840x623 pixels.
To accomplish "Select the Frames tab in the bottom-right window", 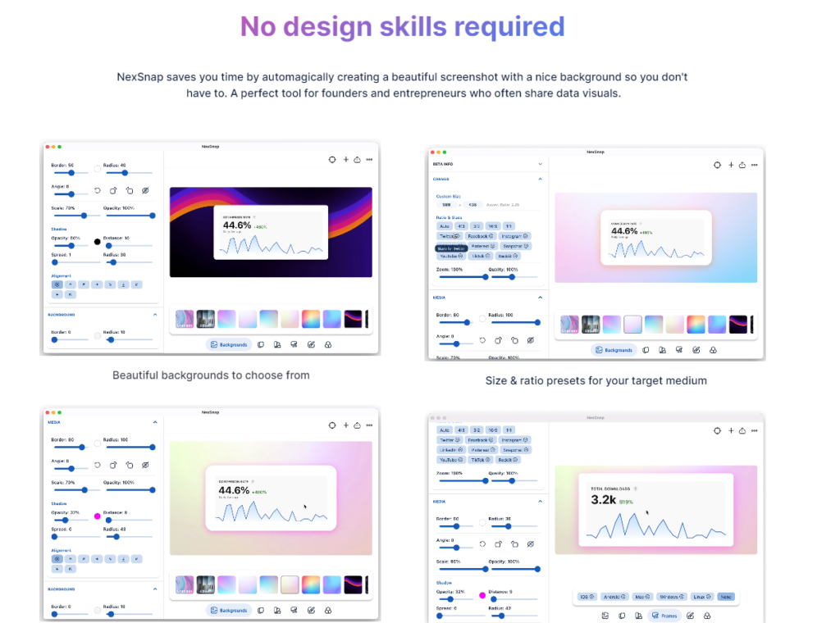I will (666, 615).
